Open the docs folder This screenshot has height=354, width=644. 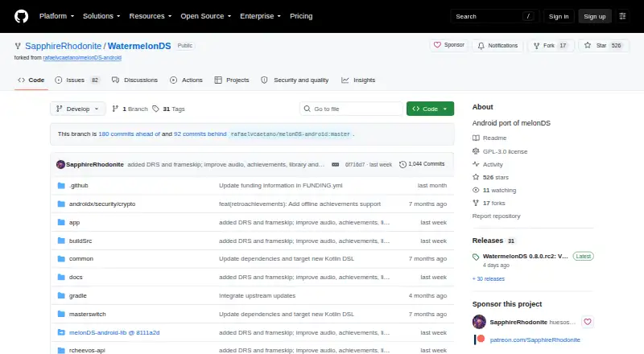(76, 278)
